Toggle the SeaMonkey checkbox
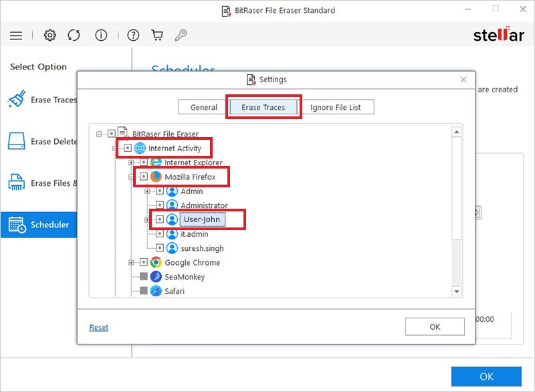The image size is (535, 392). pos(144,276)
